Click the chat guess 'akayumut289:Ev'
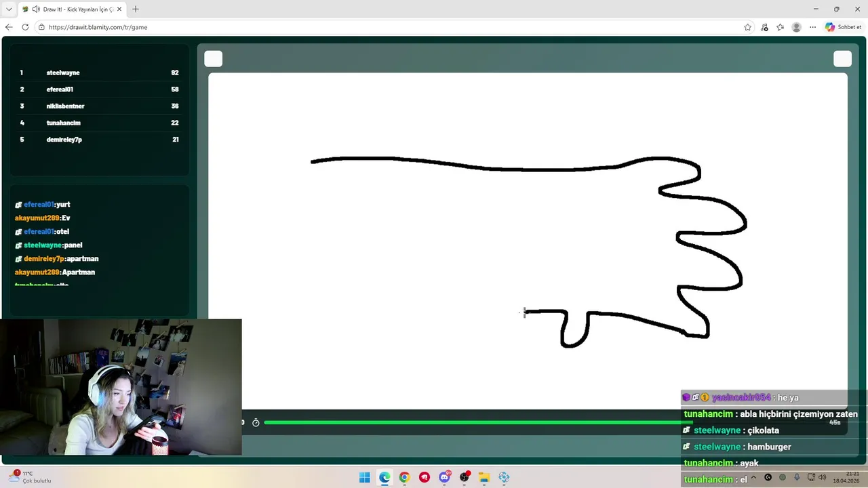The height and width of the screenshot is (488, 868). (x=43, y=218)
